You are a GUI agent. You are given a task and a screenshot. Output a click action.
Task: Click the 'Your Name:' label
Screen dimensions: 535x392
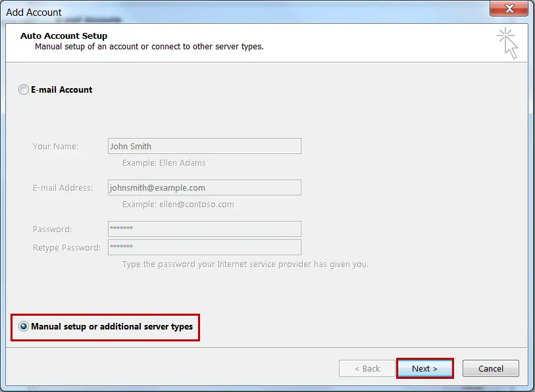pyautogui.click(x=55, y=146)
